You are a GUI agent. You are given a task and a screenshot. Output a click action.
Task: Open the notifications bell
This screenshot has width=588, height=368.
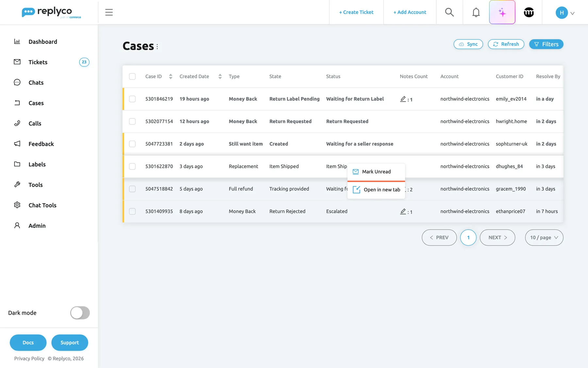(x=476, y=12)
